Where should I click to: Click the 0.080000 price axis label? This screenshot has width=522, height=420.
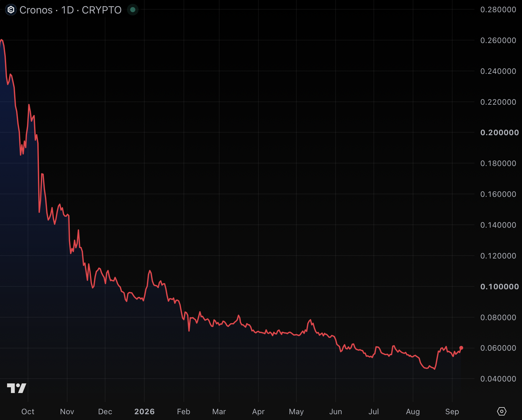tap(498, 318)
